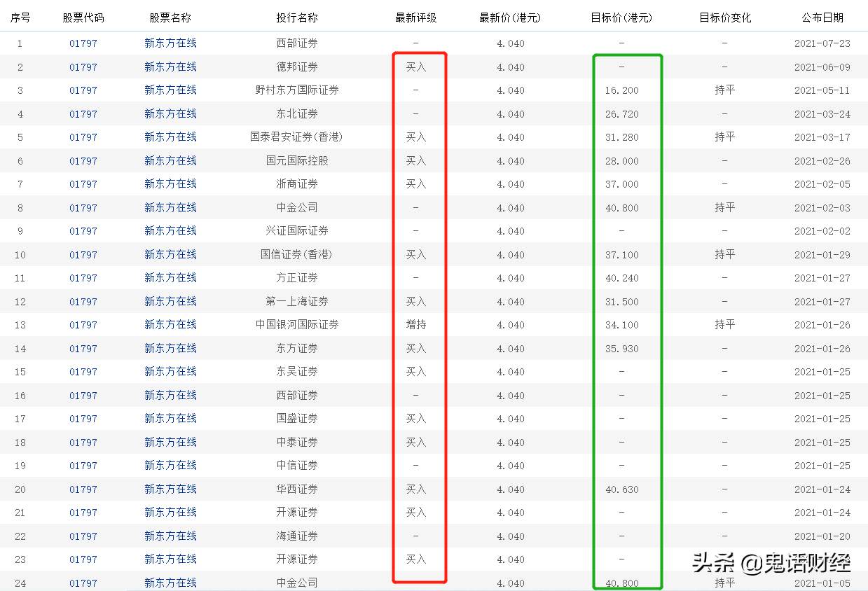Image resolution: width=868 pixels, height=591 pixels.
Task: Click the 股票名称 column header
Action: coord(170,18)
